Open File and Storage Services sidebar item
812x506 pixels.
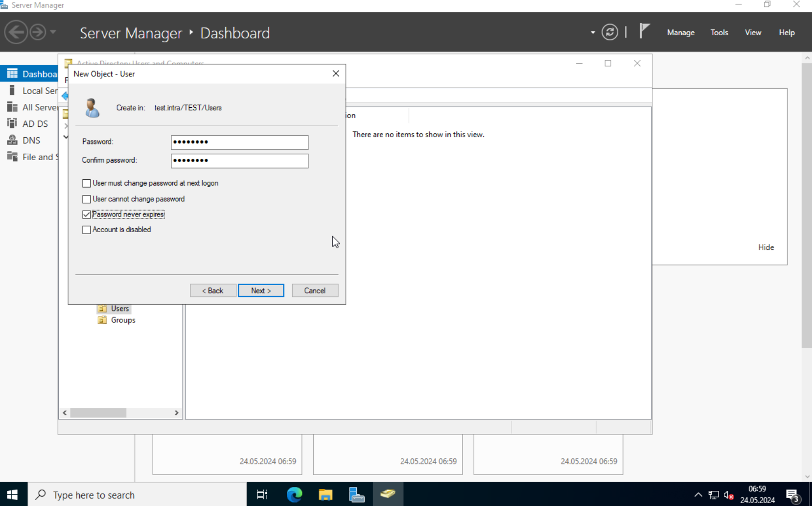click(x=29, y=157)
